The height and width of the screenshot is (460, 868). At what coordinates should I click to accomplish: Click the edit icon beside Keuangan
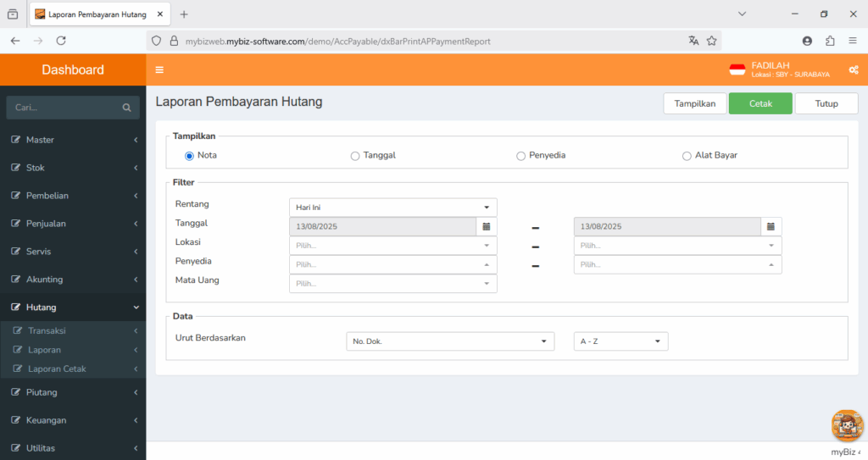tap(15, 420)
